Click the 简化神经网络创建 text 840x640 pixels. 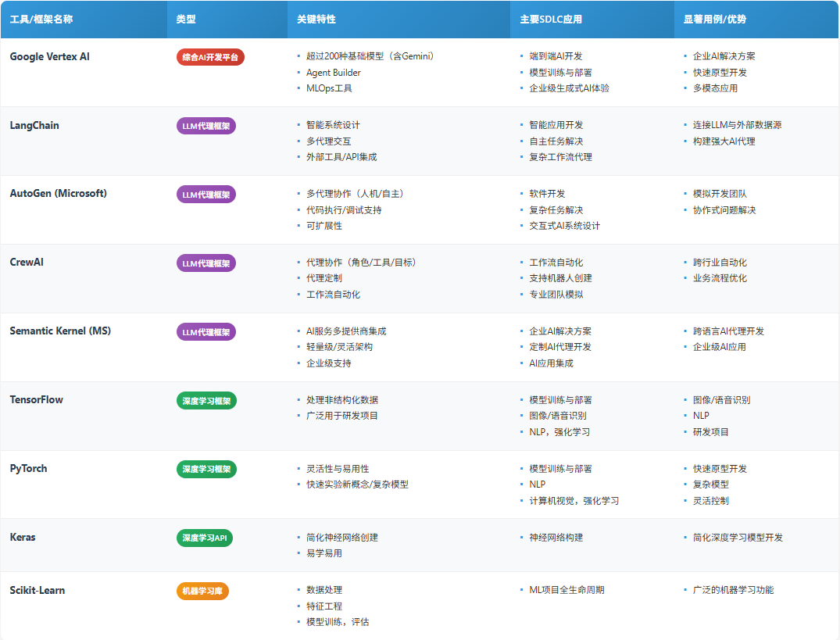click(341, 538)
